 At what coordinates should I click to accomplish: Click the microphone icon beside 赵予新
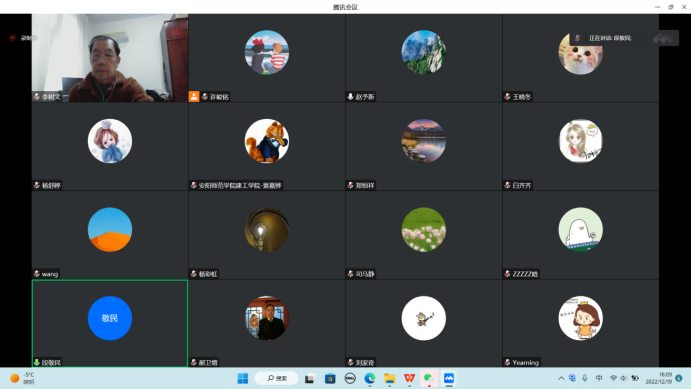click(x=350, y=96)
